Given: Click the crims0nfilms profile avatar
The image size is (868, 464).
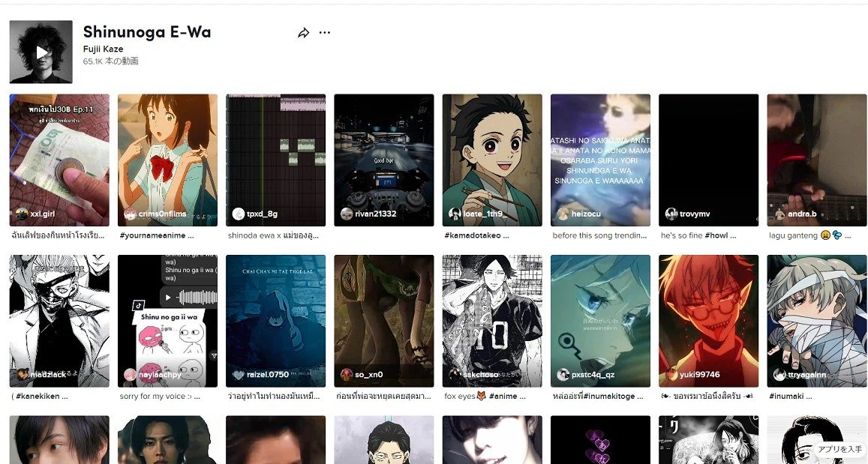Looking at the screenshot, I should tap(130, 214).
